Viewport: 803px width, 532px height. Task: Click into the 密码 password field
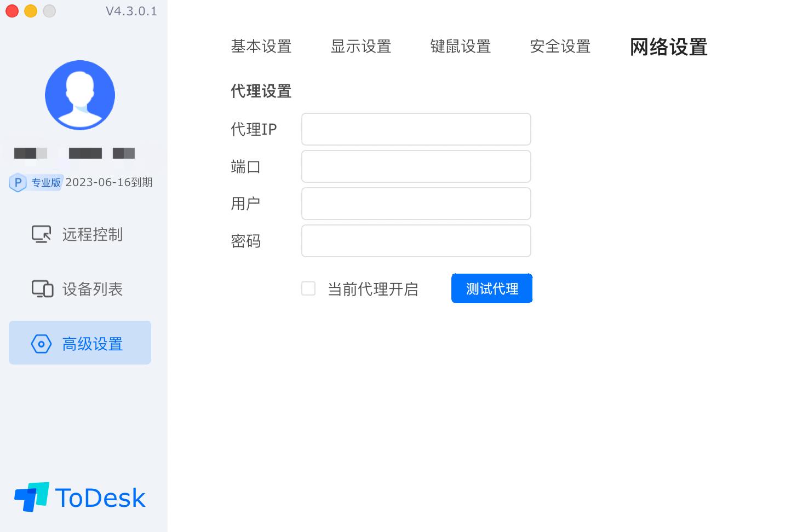tap(416, 241)
